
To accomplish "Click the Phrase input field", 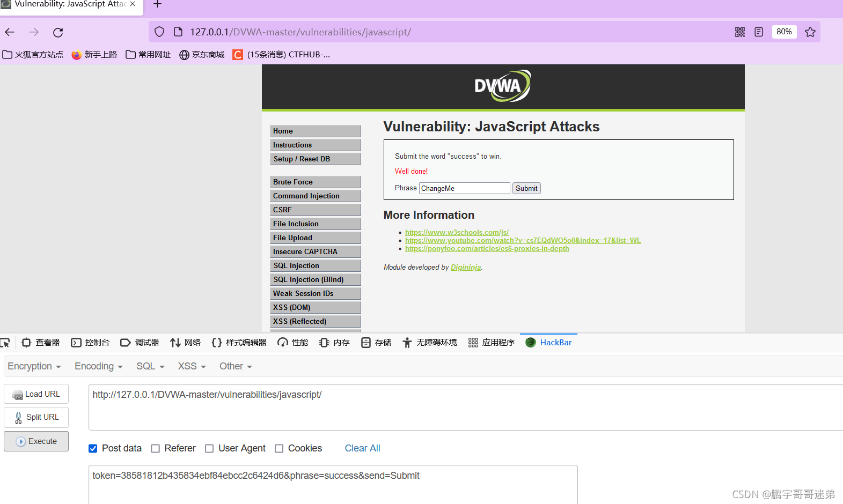I will click(x=464, y=188).
